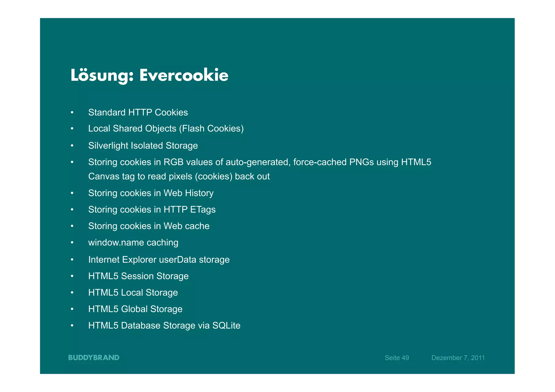This screenshot has width=555, height=392.
Task: Select "HTML5 Local Storage" bullet
Action: click(x=133, y=293)
